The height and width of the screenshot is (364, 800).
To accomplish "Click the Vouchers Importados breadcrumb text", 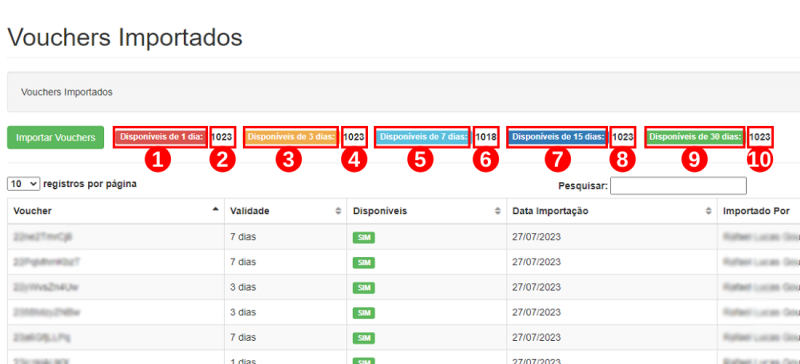I will click(x=67, y=92).
